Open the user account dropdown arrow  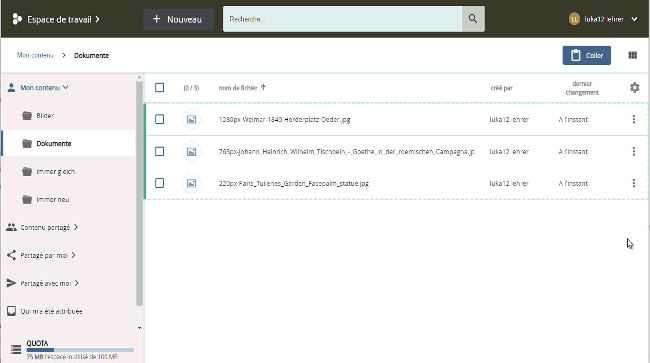coord(634,19)
